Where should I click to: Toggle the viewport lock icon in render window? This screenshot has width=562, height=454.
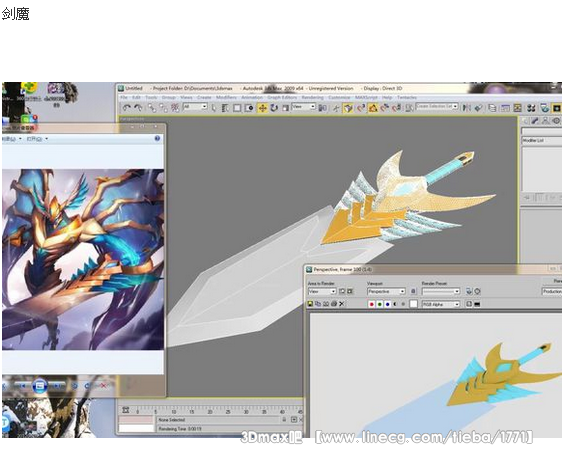click(x=413, y=291)
